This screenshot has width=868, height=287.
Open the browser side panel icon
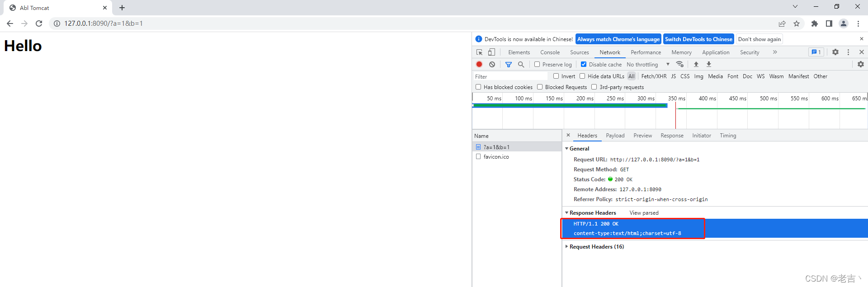click(829, 24)
